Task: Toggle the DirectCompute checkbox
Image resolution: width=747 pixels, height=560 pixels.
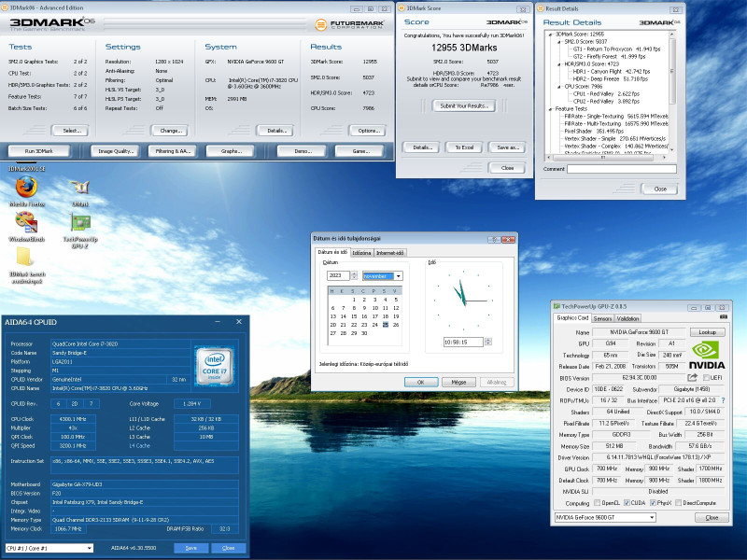Action: coord(679,503)
